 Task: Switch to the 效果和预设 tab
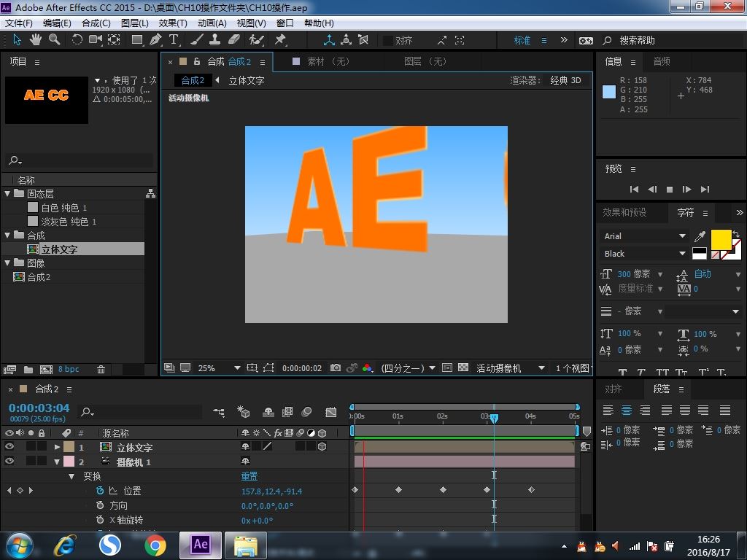[624, 212]
